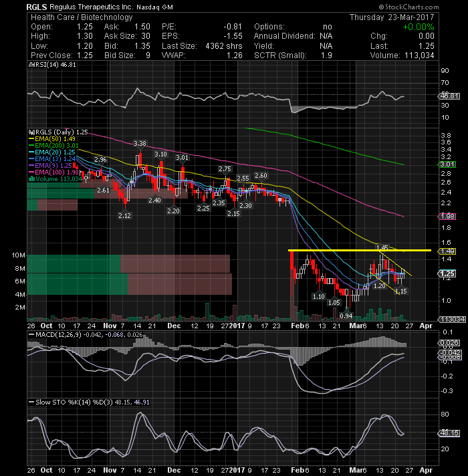Viewport: 468px width, 476px height.
Task: Click the 1.05 price annotation
Action: click(334, 303)
